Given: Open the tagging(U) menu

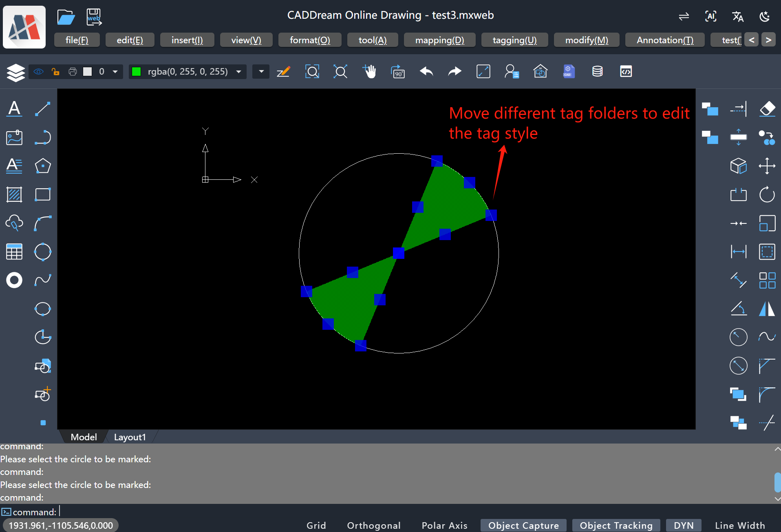Looking at the screenshot, I should click(514, 40).
